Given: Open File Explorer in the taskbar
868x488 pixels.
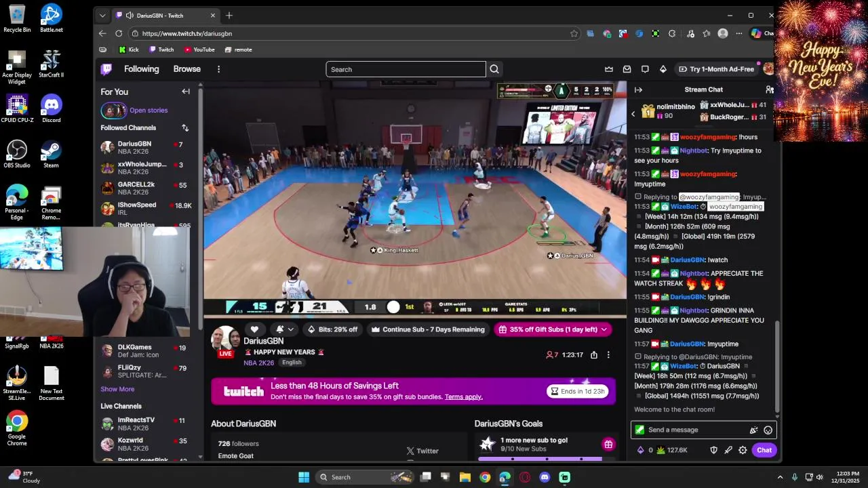Looking at the screenshot, I should click(465, 477).
